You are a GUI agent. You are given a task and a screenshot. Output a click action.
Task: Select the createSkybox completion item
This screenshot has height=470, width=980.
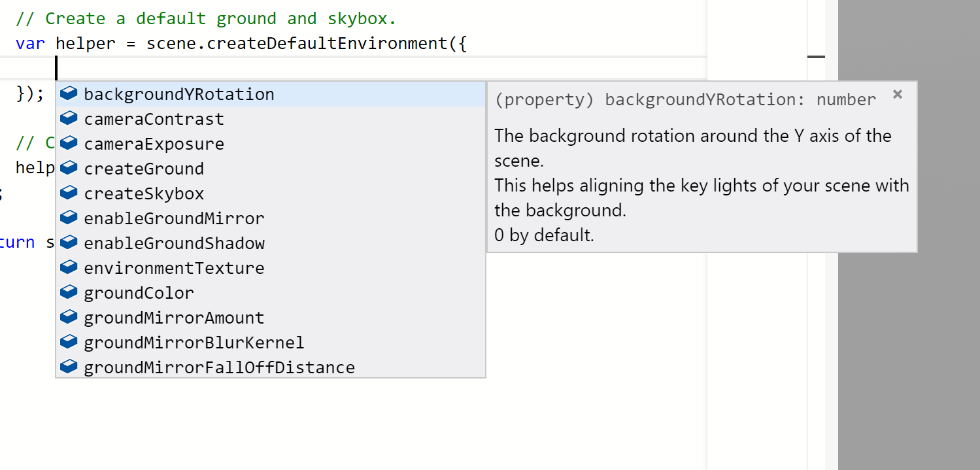click(x=271, y=193)
